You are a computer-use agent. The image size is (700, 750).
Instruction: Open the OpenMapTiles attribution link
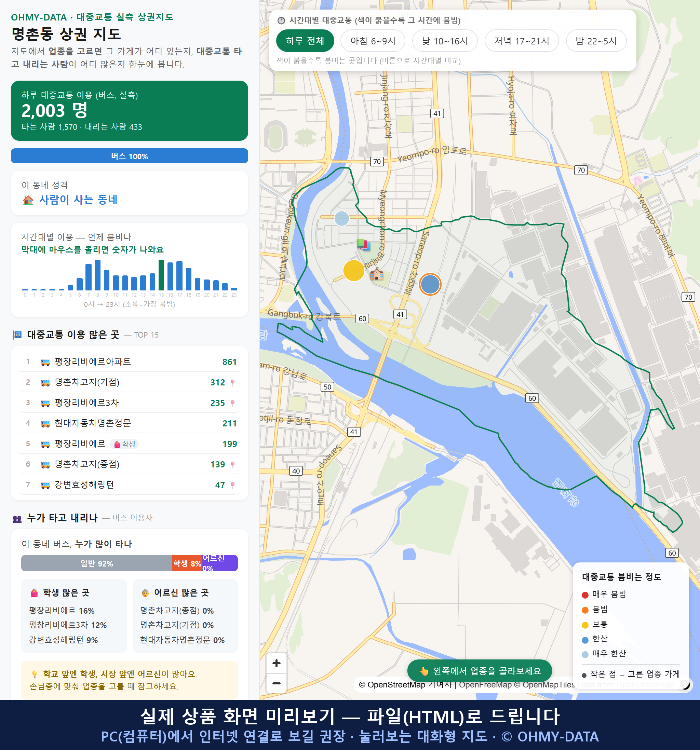pyautogui.click(x=544, y=685)
